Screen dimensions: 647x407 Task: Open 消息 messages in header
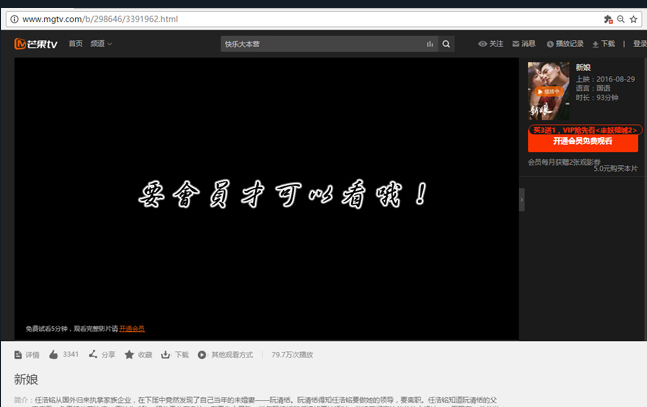coord(524,44)
